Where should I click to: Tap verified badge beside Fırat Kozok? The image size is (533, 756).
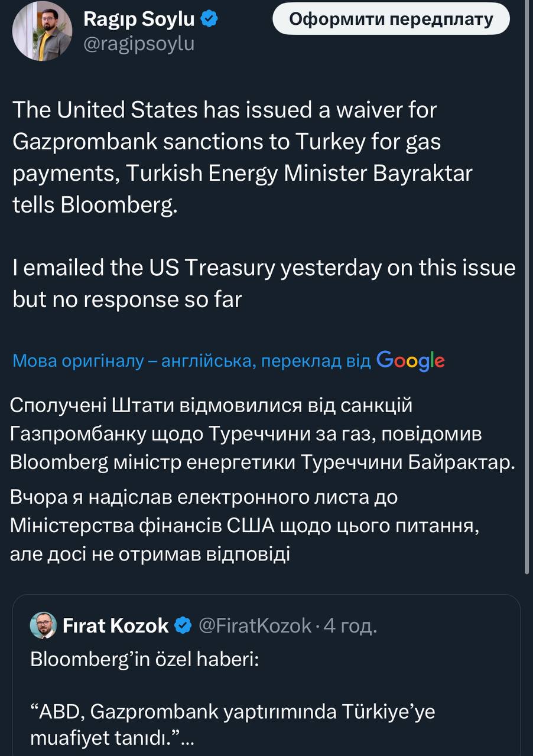click(184, 625)
